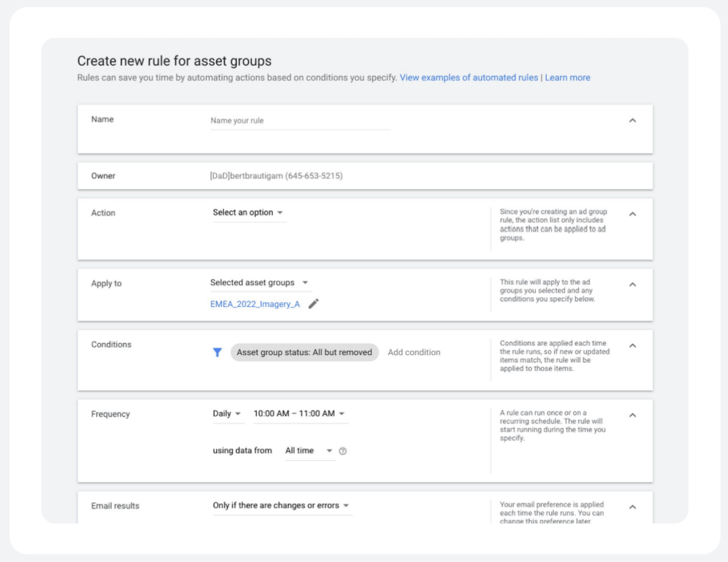Click the blue filter funnel icon
Screen dimensions: 728x562
coord(217,352)
